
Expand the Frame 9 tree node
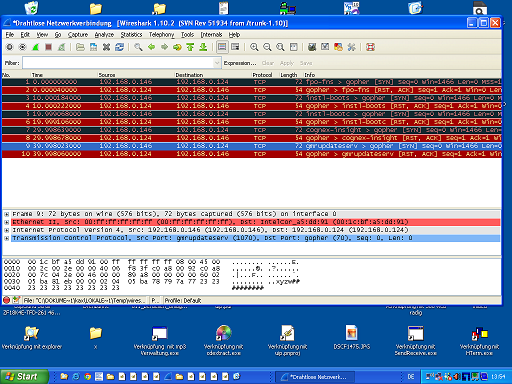point(6,214)
